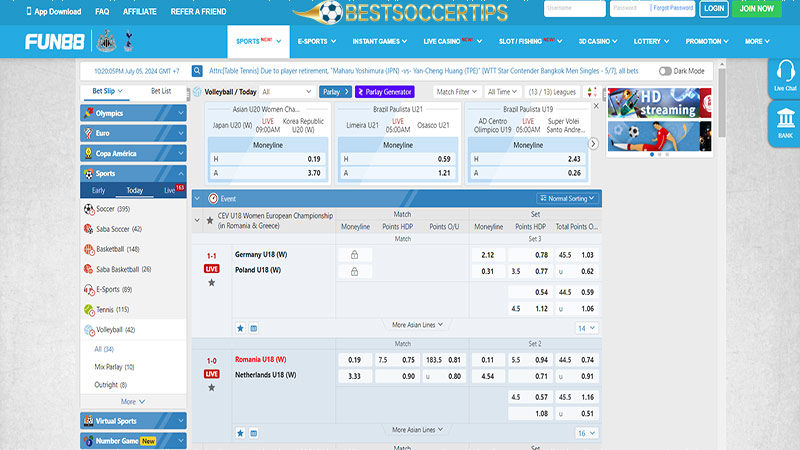Switch to Bet List tab
The width and height of the screenshot is (800, 450).
pos(161,91)
